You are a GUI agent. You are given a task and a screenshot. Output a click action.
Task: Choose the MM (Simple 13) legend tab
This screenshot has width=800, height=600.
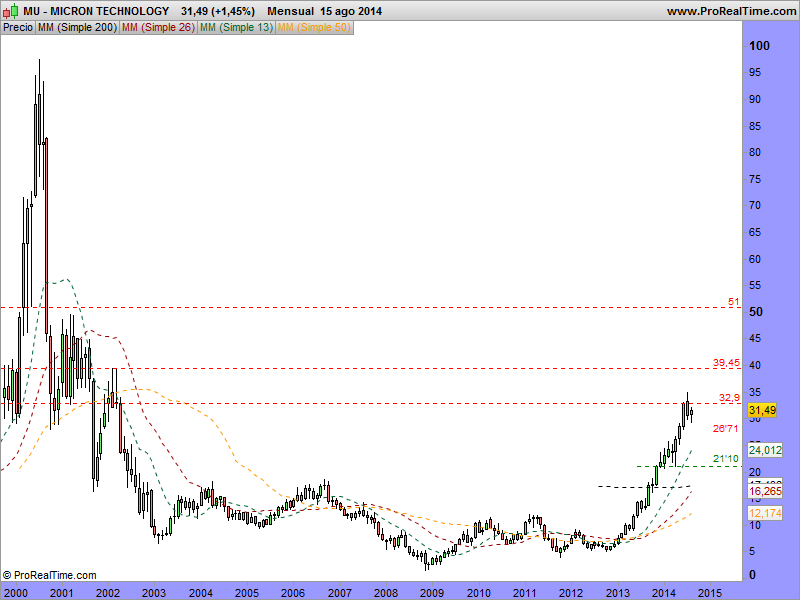[x=236, y=28]
